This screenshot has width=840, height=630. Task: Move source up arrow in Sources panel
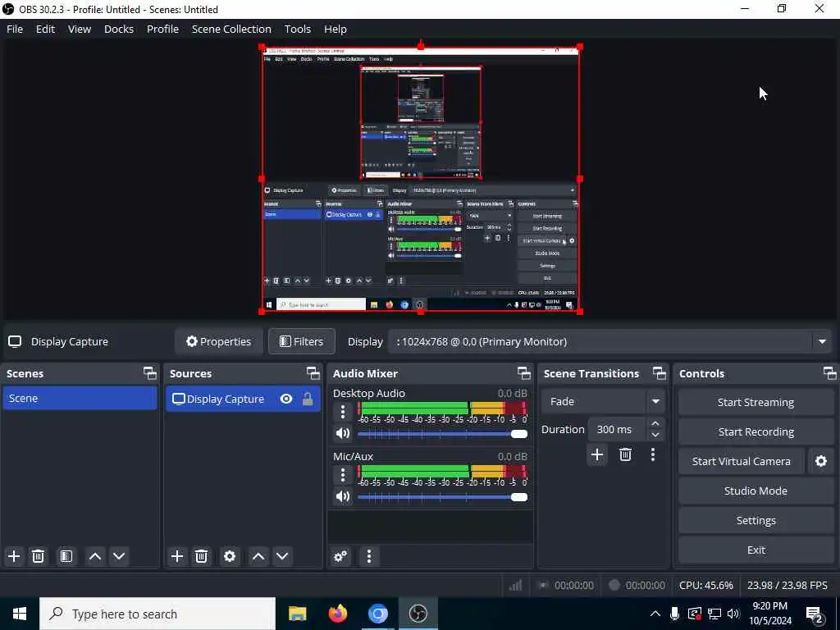258,556
